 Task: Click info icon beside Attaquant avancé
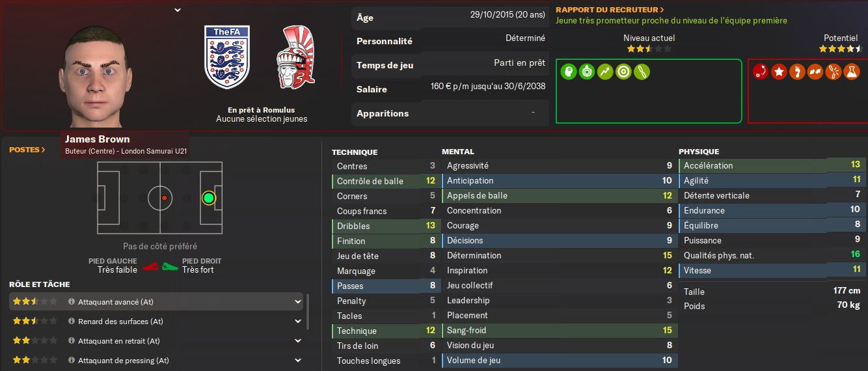(x=72, y=302)
